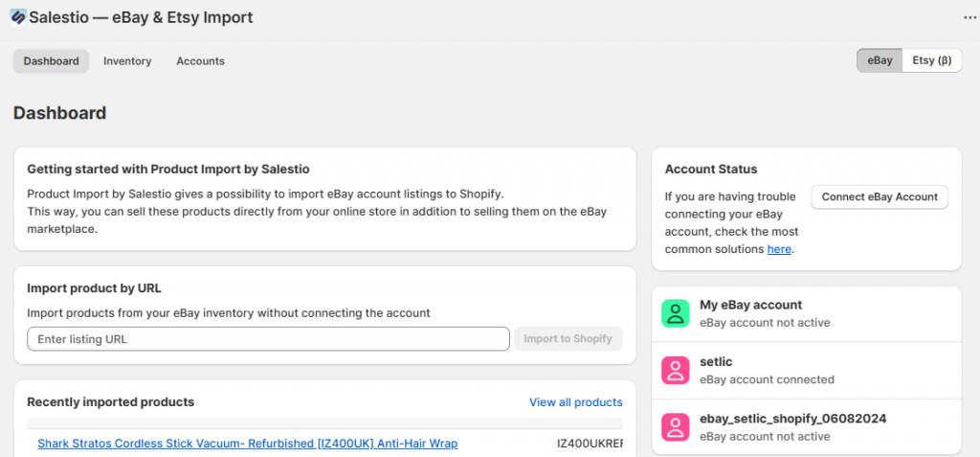Select the ebay_setlic_shopify_06082024 account name

pos(793,419)
